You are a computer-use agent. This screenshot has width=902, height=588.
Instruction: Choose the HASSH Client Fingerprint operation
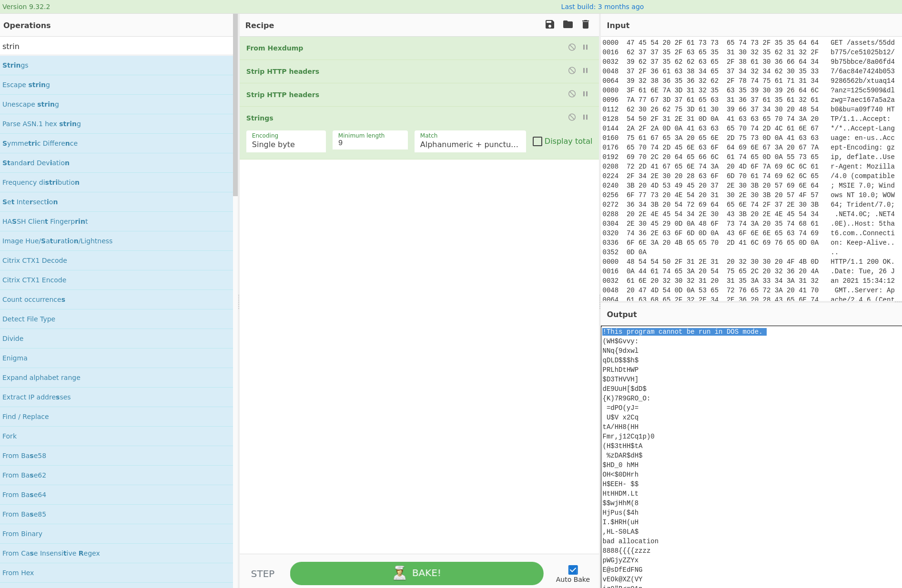pos(116,221)
